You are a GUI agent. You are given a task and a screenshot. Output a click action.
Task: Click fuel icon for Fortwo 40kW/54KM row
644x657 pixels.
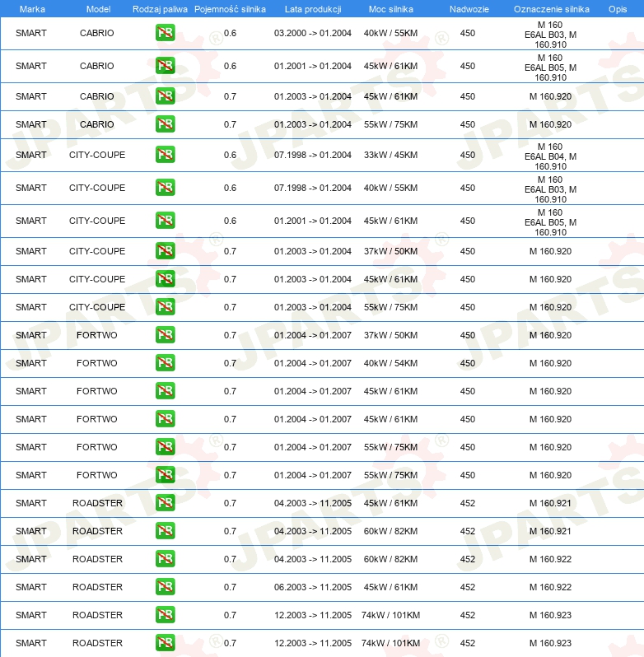coord(165,363)
